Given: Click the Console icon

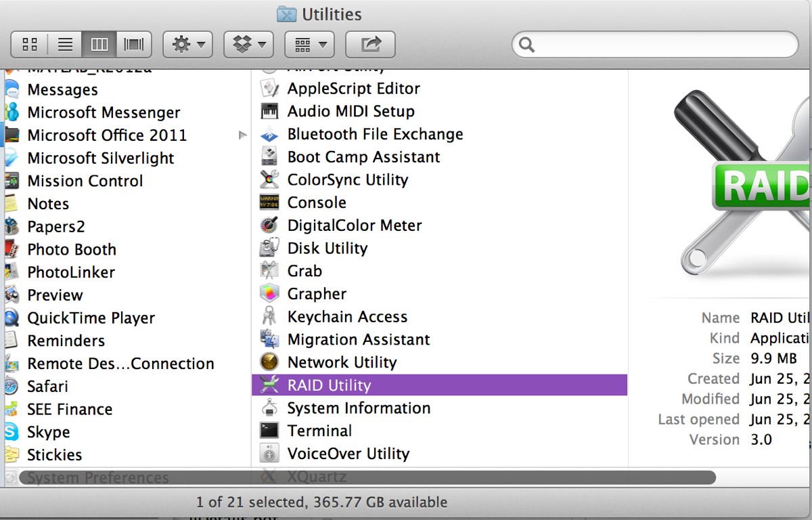Looking at the screenshot, I should (x=269, y=202).
